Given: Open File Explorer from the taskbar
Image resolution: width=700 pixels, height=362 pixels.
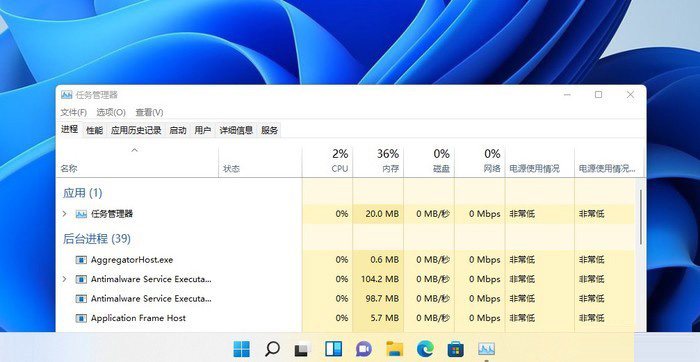Looking at the screenshot, I should [x=395, y=349].
